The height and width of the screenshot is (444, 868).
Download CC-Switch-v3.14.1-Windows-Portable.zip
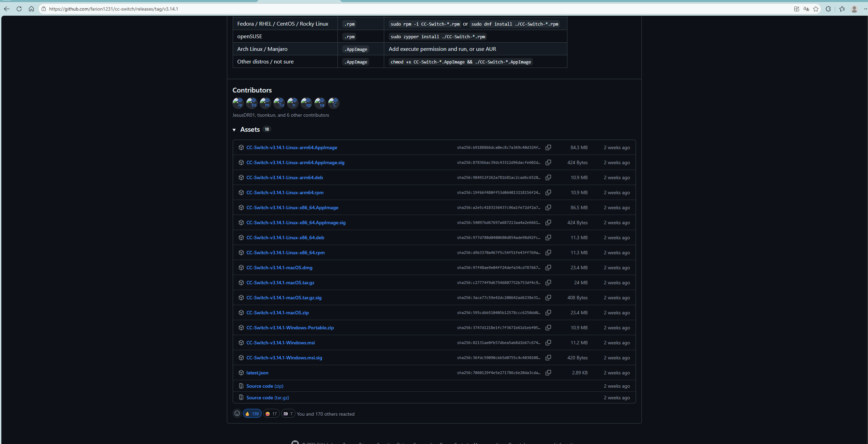tap(290, 328)
